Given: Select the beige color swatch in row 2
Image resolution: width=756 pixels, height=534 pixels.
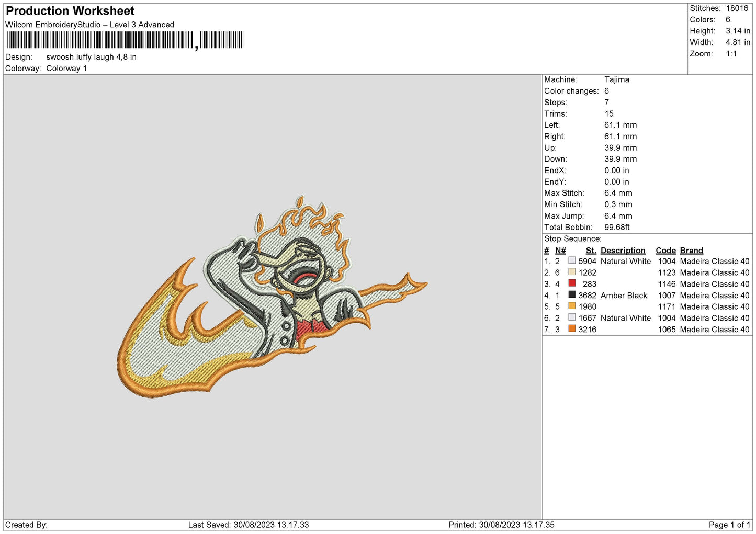Looking at the screenshot, I should point(572,272).
